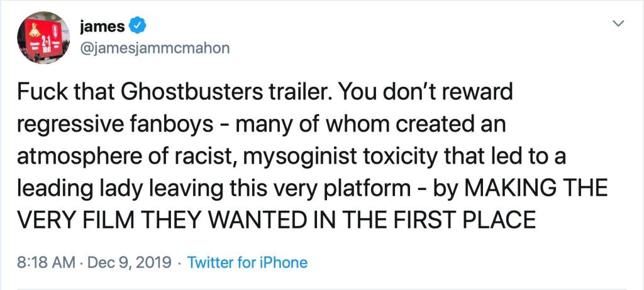
Task: Open the "Twitter for iPhone" source link
Action: pos(248,262)
